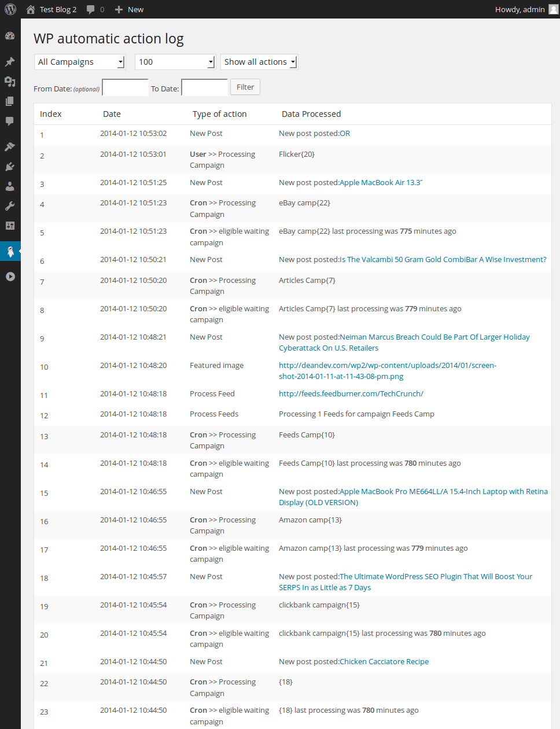
Task: Click the Index column header
Action: coord(51,114)
